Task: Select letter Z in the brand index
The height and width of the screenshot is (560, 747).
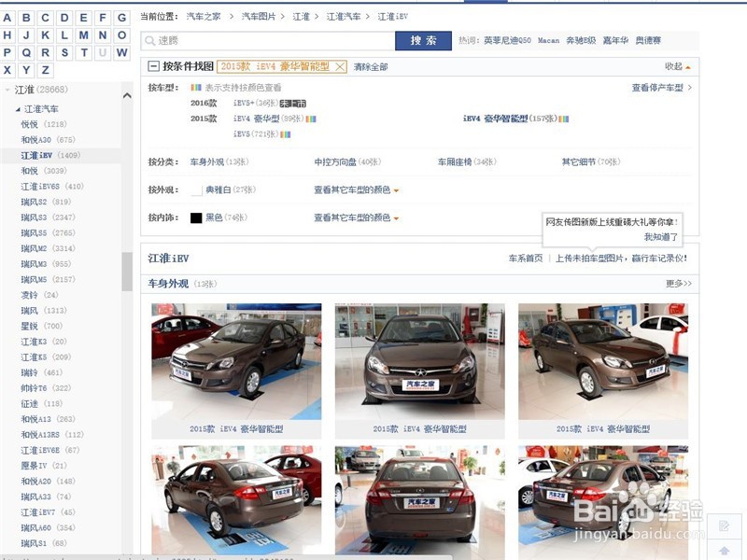Action: click(x=45, y=70)
